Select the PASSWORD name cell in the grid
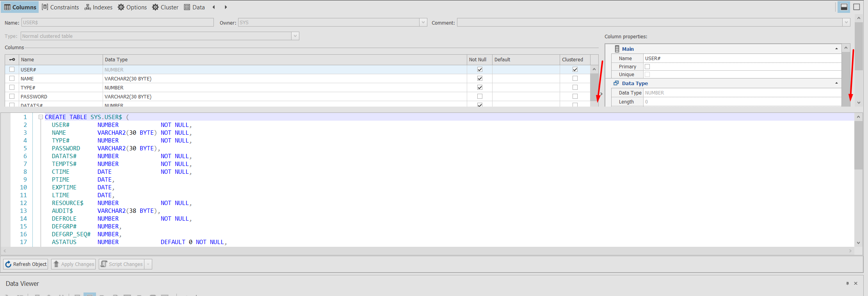The width and height of the screenshot is (868, 296). 60,96
